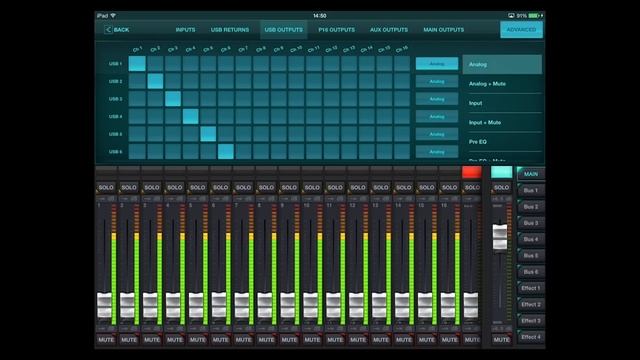Image resolution: width=640 pixels, height=360 pixels.
Task: Switch to AUX OUTPUTS tab
Action: (389, 30)
